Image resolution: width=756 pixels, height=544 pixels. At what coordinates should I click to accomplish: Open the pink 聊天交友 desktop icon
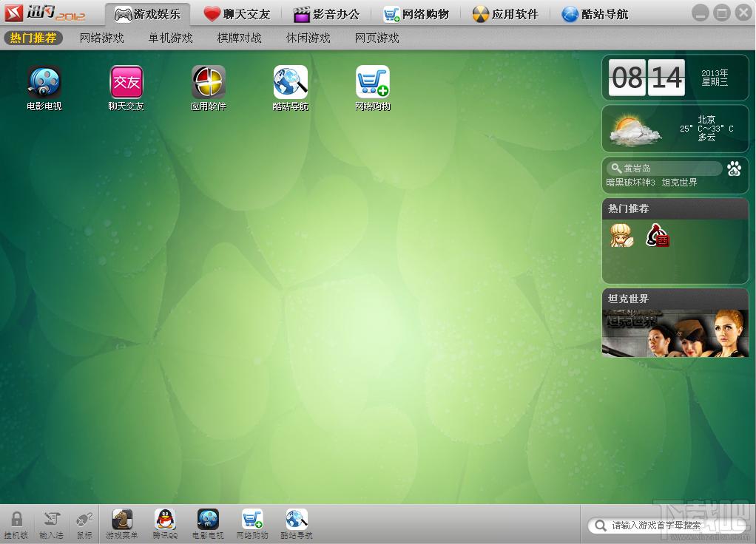126,88
